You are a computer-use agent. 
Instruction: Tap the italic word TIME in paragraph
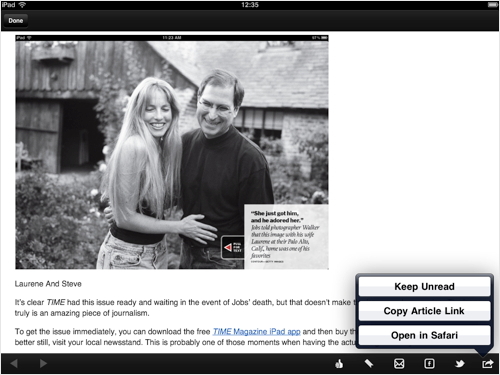pyautogui.click(x=56, y=302)
